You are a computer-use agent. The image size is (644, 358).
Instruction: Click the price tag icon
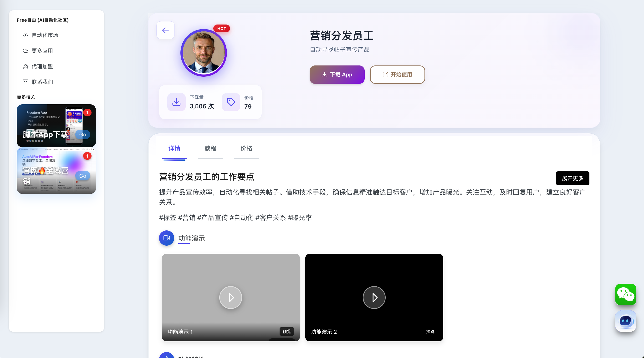click(231, 102)
